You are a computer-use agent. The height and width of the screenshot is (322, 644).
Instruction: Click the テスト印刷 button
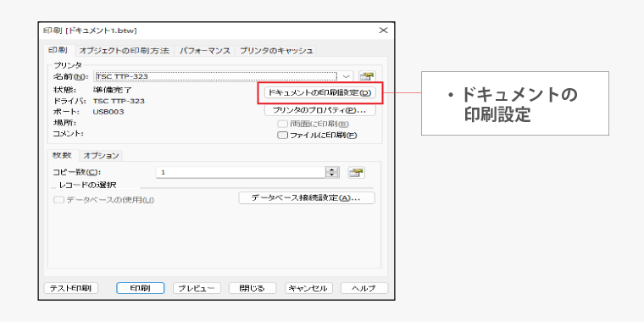point(70,288)
